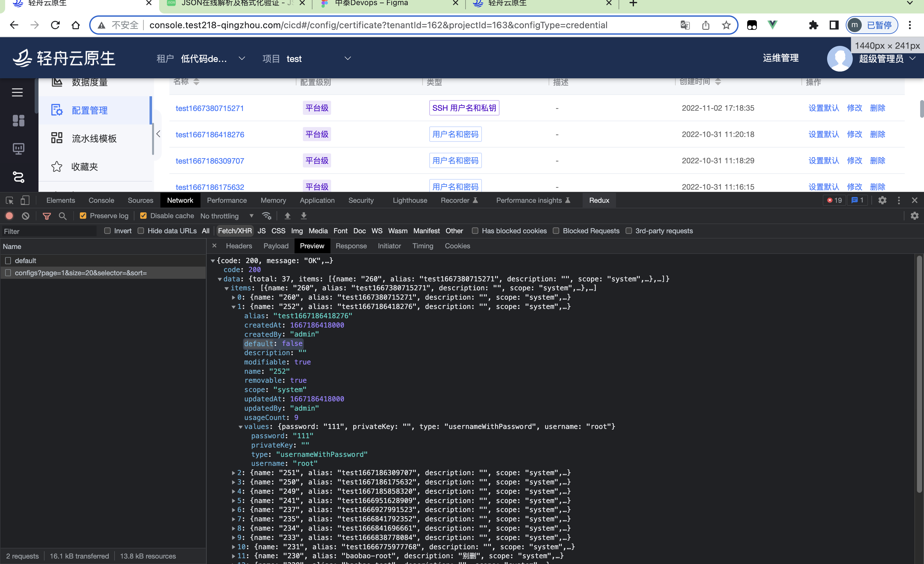Expand item 2 named "251" in preview
The image size is (924, 564).
click(x=233, y=473)
